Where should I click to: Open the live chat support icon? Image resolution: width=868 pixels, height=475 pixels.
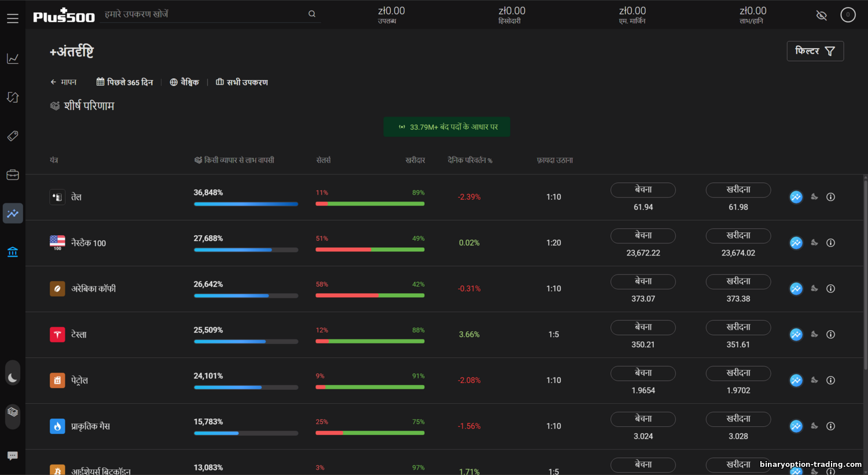[13, 456]
